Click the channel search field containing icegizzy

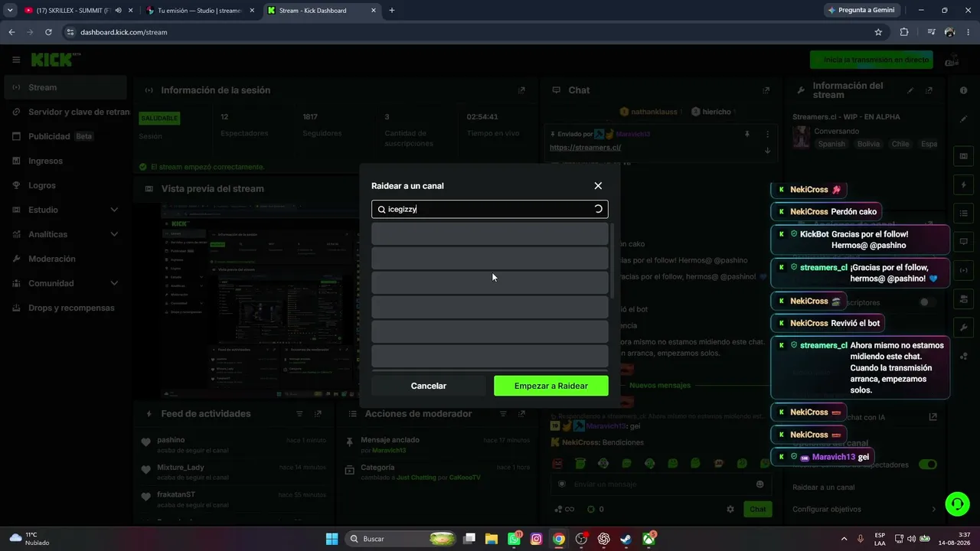click(x=490, y=209)
